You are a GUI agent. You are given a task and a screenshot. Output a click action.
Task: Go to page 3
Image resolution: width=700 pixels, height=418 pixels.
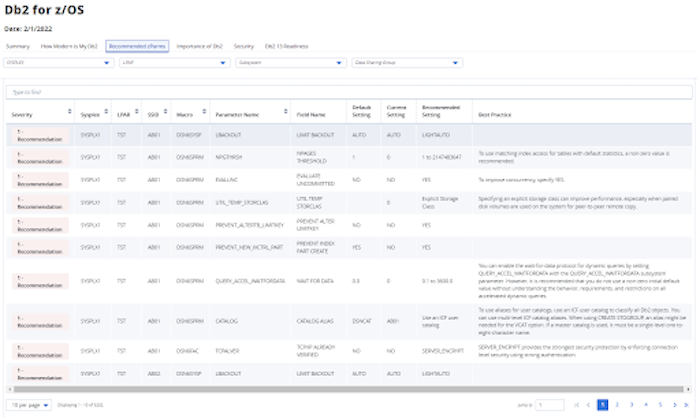(631, 404)
